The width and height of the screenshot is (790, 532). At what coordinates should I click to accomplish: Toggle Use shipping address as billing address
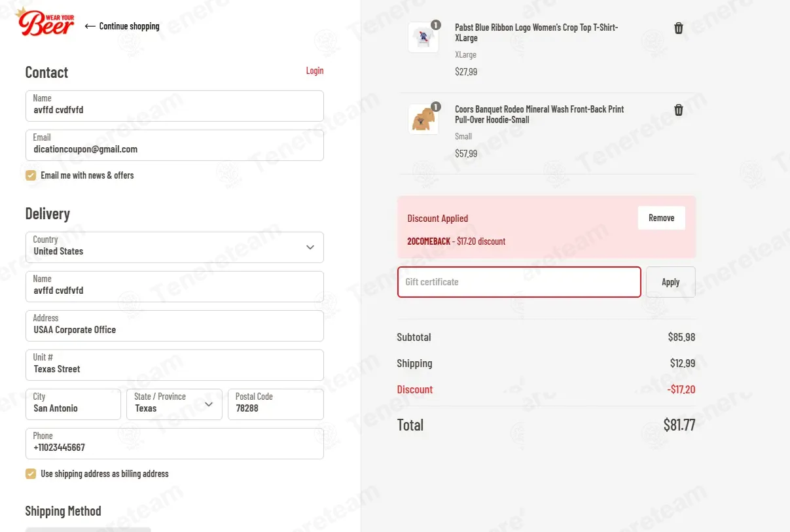pyautogui.click(x=31, y=474)
